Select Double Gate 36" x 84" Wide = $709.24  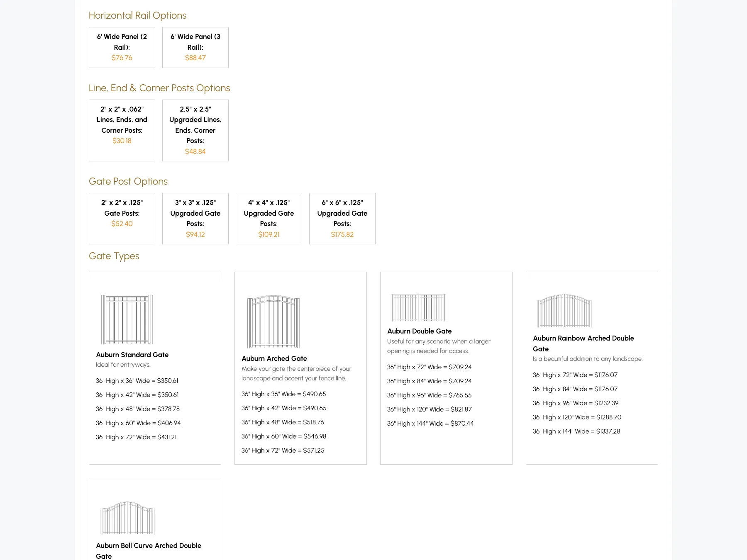430,381
